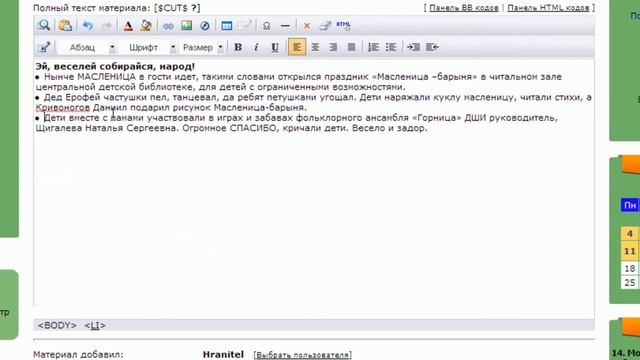Click the eraser cleanup icon
640x360 pixels.
[x=325, y=26]
